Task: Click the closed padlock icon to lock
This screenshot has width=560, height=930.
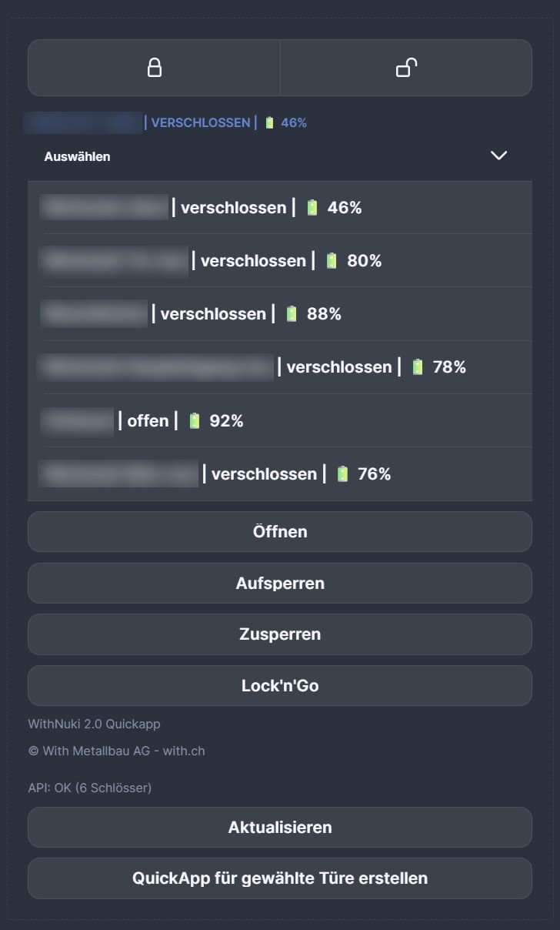Action: point(154,68)
